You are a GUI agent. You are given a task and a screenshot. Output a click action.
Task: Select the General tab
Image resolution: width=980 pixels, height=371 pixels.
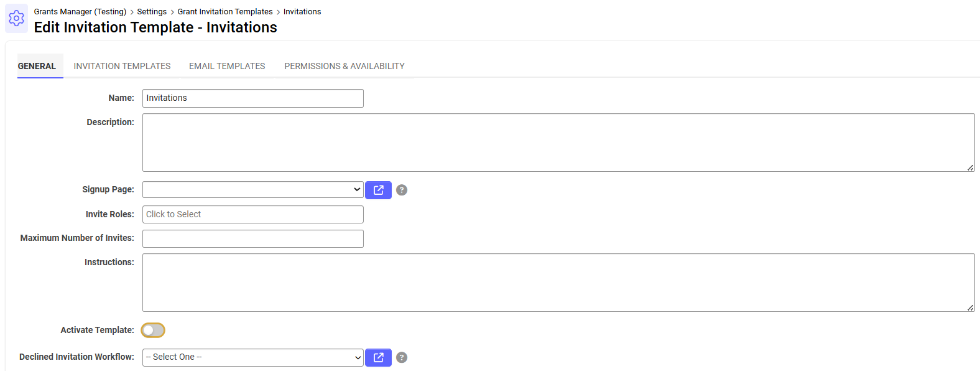pyautogui.click(x=37, y=66)
